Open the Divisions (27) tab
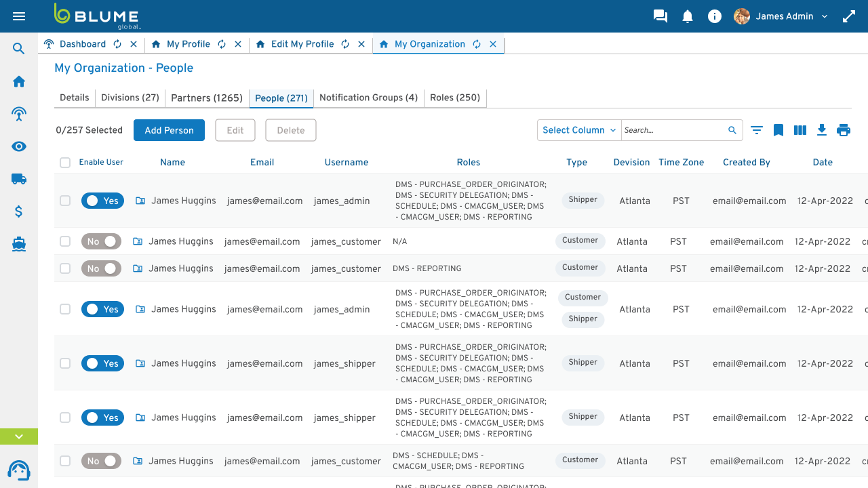The height and width of the screenshot is (488, 868). [x=130, y=98]
